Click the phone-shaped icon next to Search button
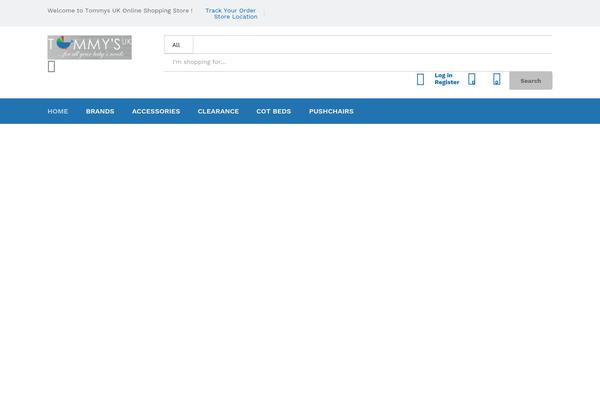Screen dimensions: 600x400 point(496,79)
